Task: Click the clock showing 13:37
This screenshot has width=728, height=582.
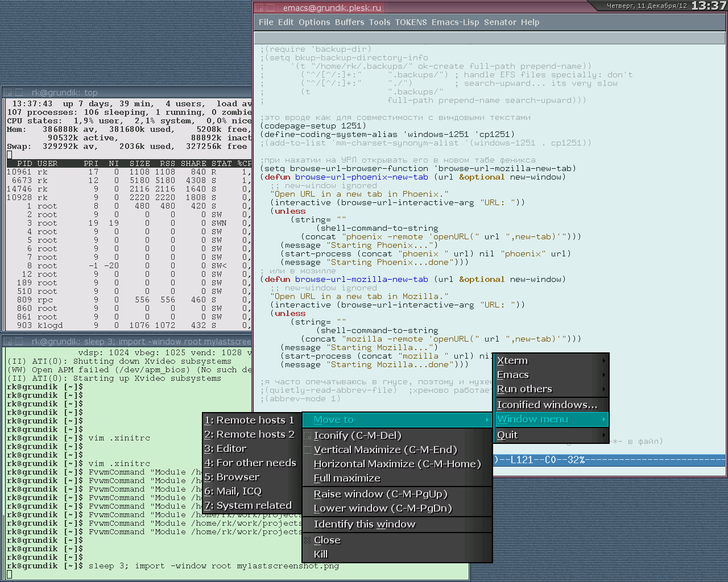Action: coord(708,6)
